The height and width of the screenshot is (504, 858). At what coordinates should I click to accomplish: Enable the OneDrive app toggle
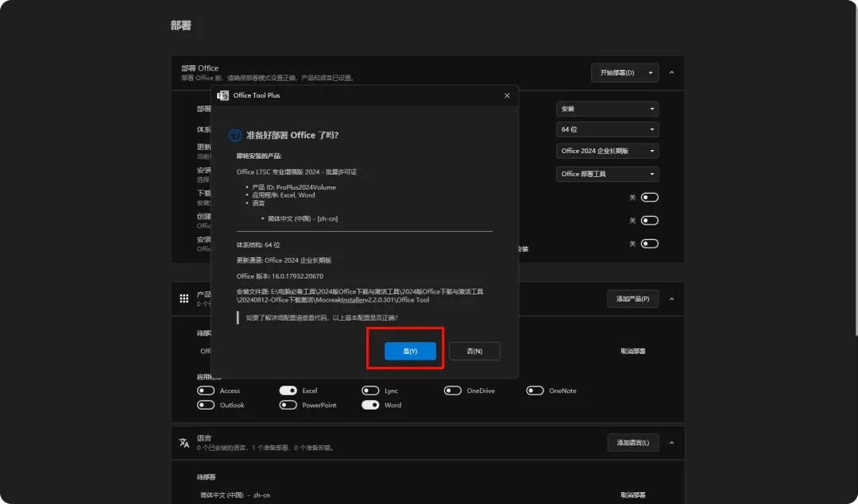(x=453, y=391)
